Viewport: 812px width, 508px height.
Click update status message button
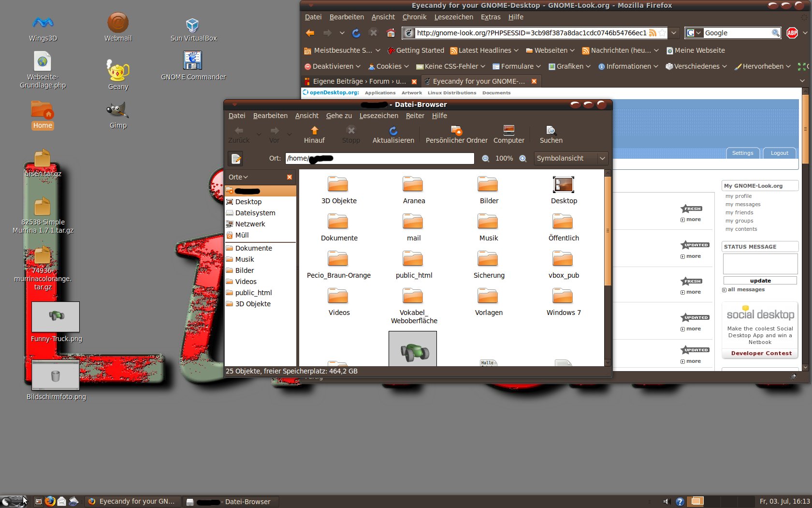click(x=760, y=281)
